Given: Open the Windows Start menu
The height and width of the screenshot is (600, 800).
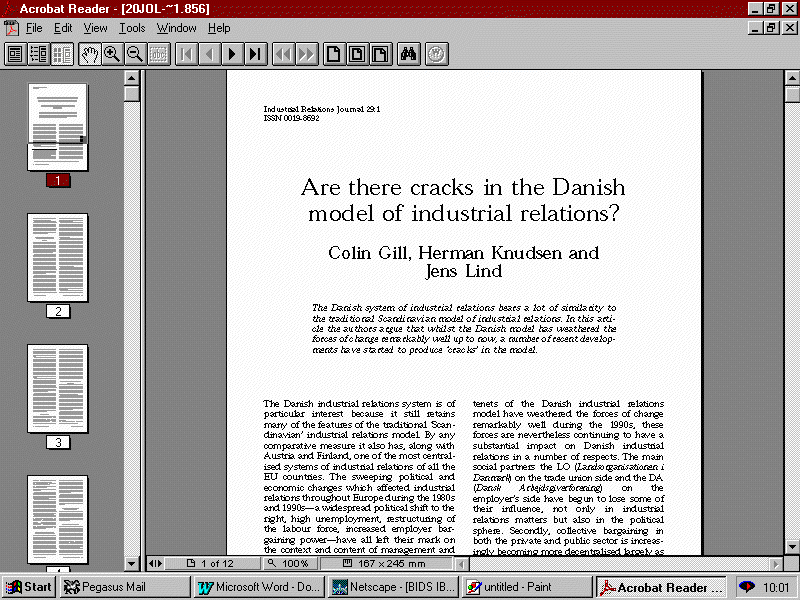Looking at the screenshot, I should click(x=29, y=587).
